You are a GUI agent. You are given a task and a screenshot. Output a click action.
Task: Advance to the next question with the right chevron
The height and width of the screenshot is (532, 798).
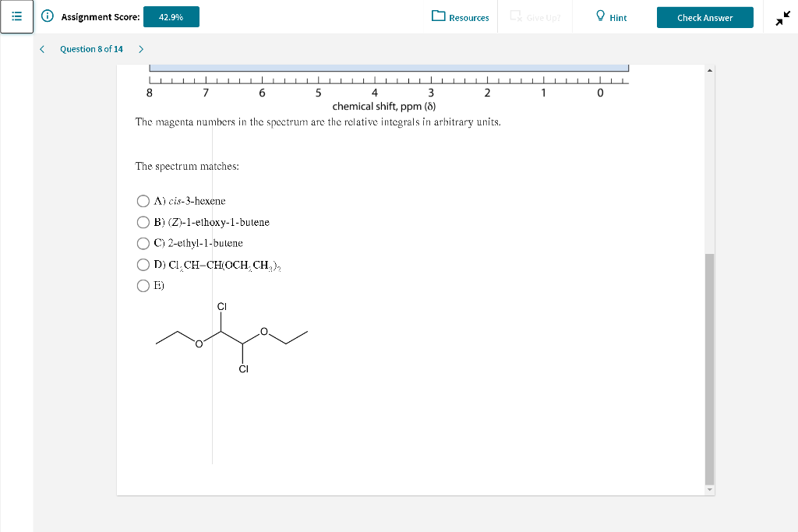click(141, 48)
